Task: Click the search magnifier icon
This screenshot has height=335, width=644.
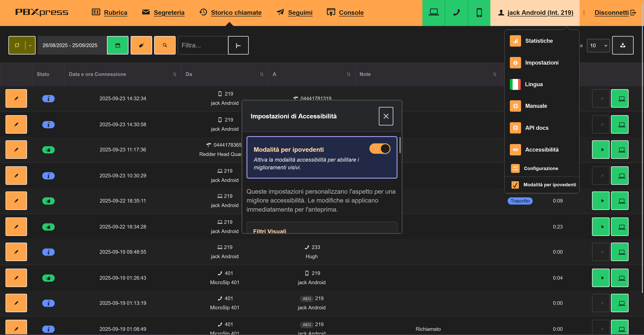Action: click(165, 45)
